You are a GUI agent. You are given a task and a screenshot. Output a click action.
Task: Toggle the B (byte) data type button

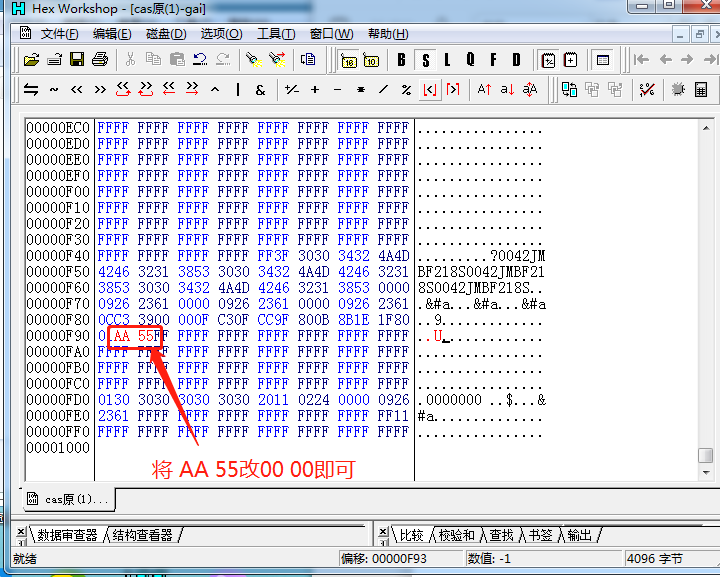402,60
